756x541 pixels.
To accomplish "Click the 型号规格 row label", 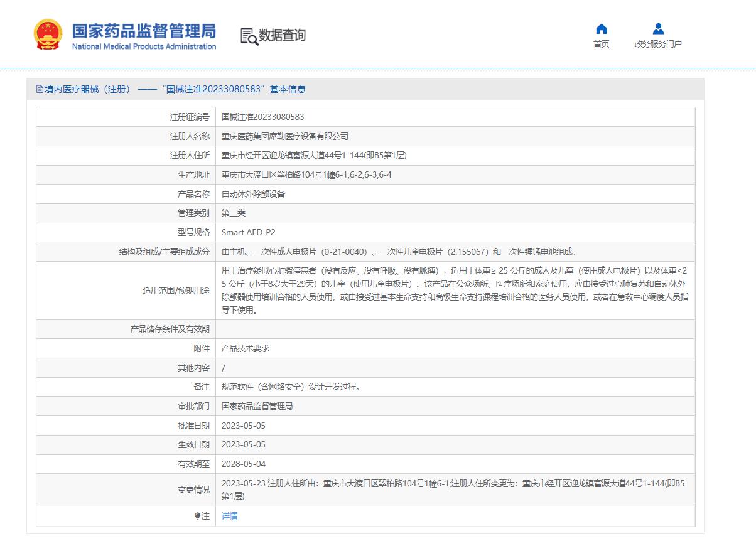I will (193, 232).
